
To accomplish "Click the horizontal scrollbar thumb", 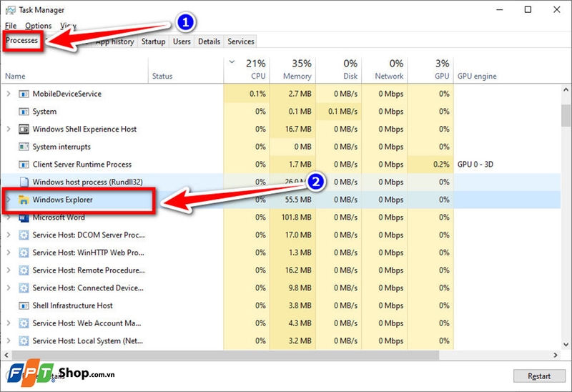I will point(225,355).
